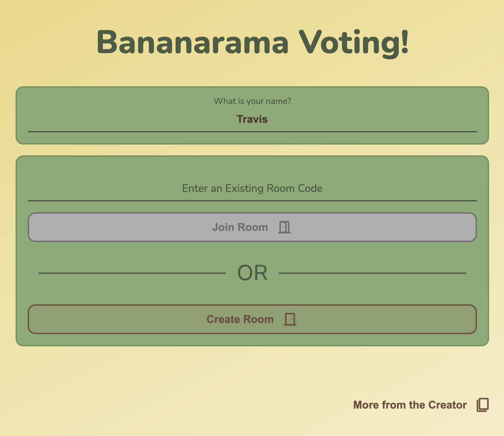The width and height of the screenshot is (504, 436).
Task: Click the Create Room label text
Action: tap(240, 319)
